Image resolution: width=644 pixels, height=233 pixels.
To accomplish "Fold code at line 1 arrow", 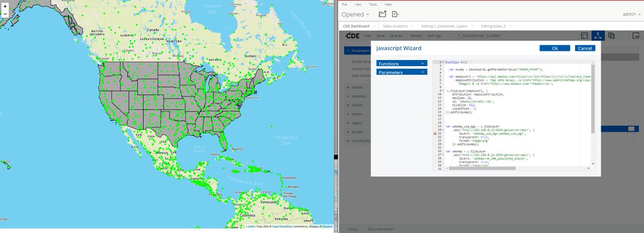I will (x=443, y=62).
